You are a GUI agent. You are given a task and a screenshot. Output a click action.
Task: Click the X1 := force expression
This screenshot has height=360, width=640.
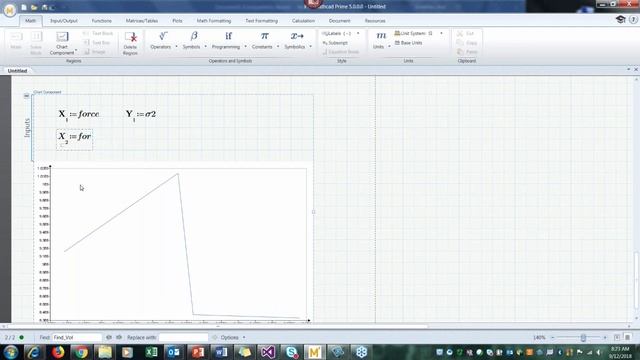coord(79,114)
